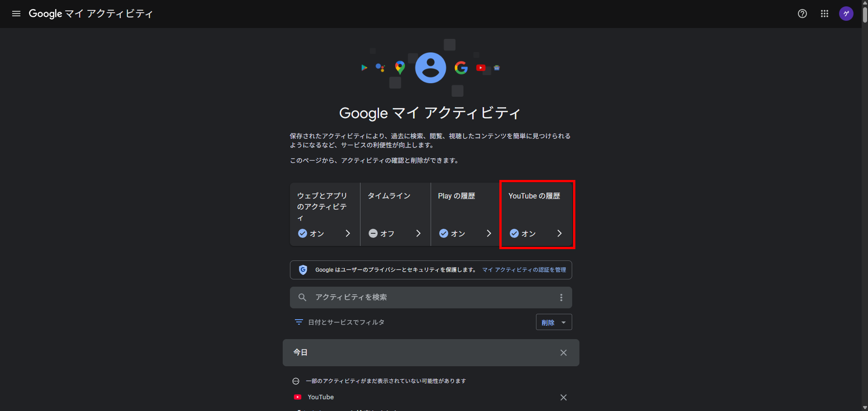The height and width of the screenshot is (411, 868).
Task: Click マイ アクティビティの認証を管理 link
Action: [x=524, y=270]
